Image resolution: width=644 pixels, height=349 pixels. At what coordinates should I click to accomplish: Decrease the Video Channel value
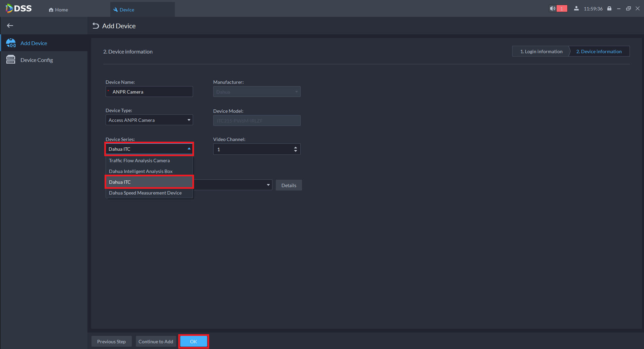pos(296,151)
